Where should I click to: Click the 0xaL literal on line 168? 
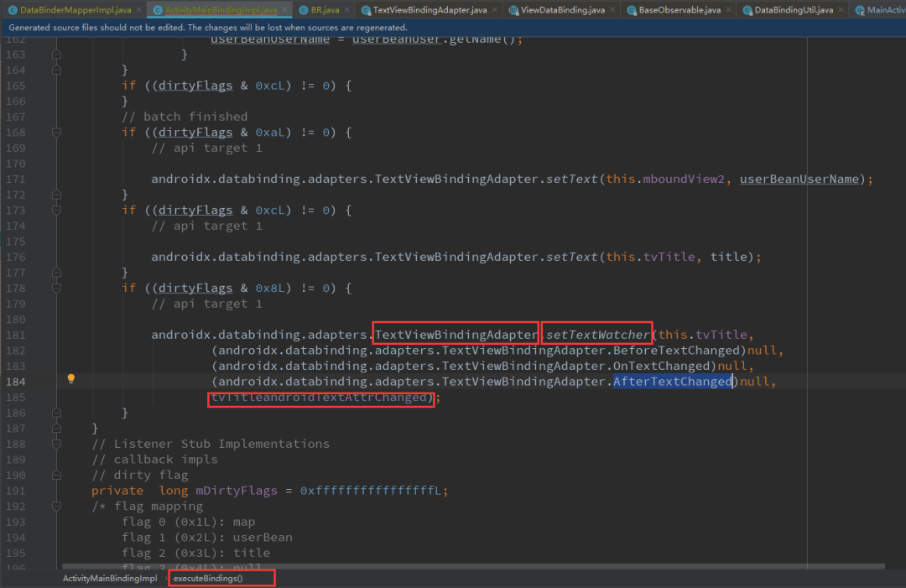pos(270,133)
